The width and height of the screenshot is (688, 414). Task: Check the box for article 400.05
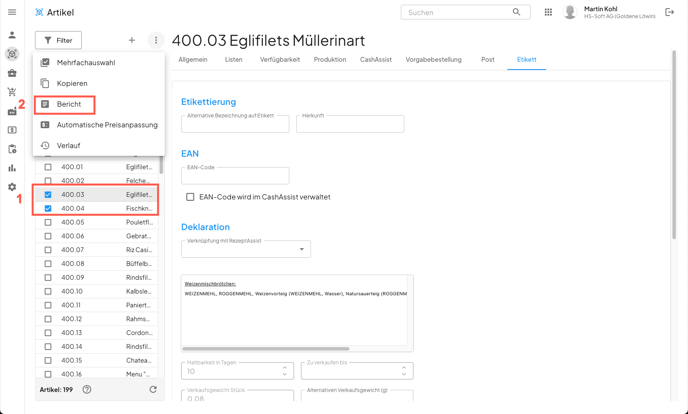click(48, 222)
